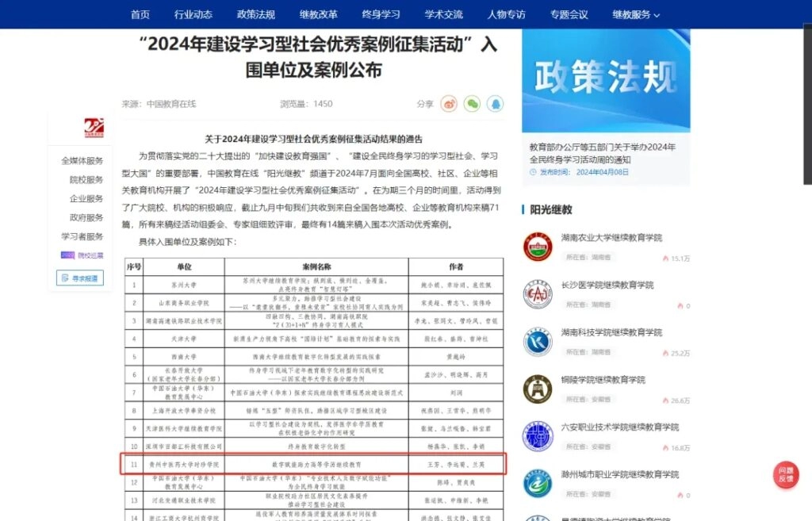Open 长沙医学院继续教育学院 logo

pos(538,294)
